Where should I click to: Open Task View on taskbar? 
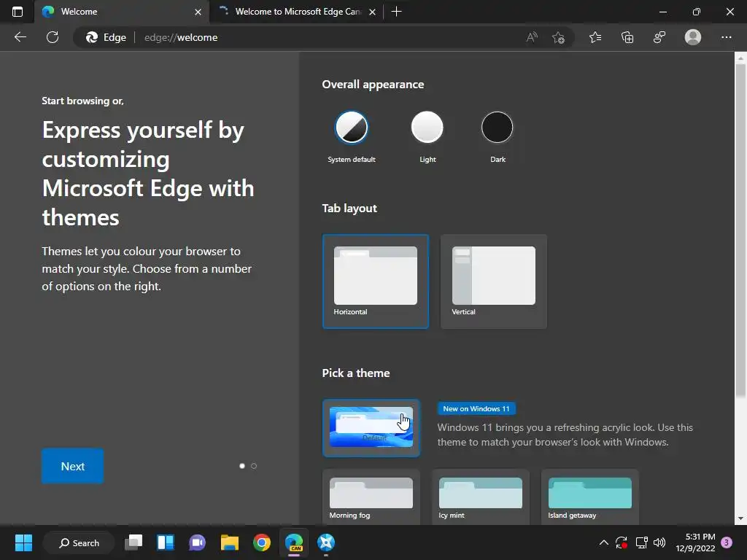click(133, 542)
